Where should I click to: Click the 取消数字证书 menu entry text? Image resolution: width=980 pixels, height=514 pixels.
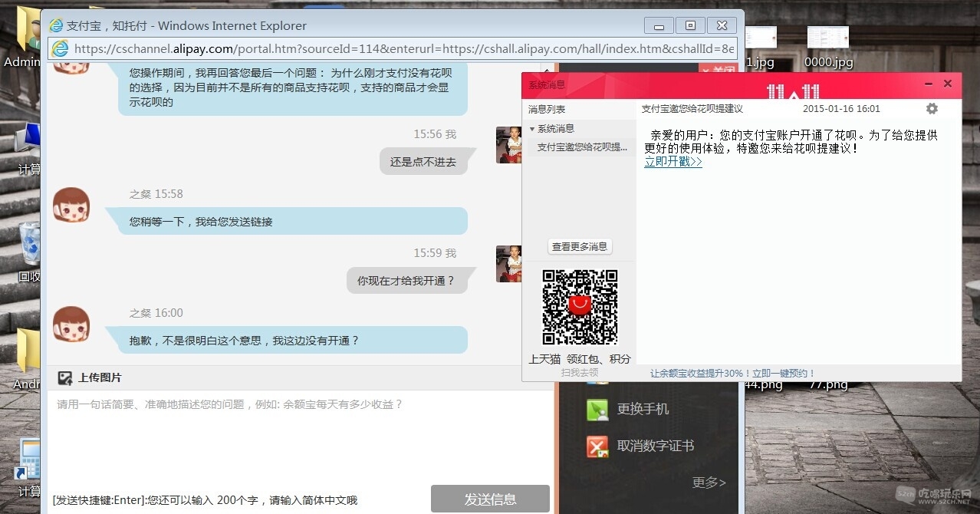click(656, 446)
